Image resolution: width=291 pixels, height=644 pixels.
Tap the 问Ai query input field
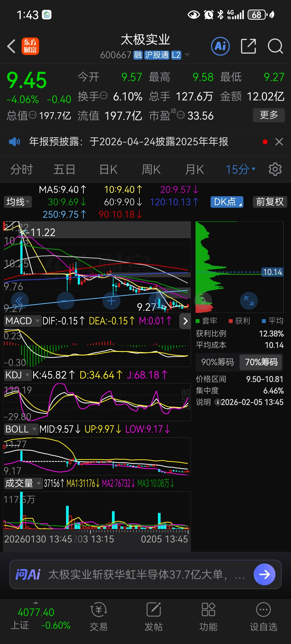[145, 574]
